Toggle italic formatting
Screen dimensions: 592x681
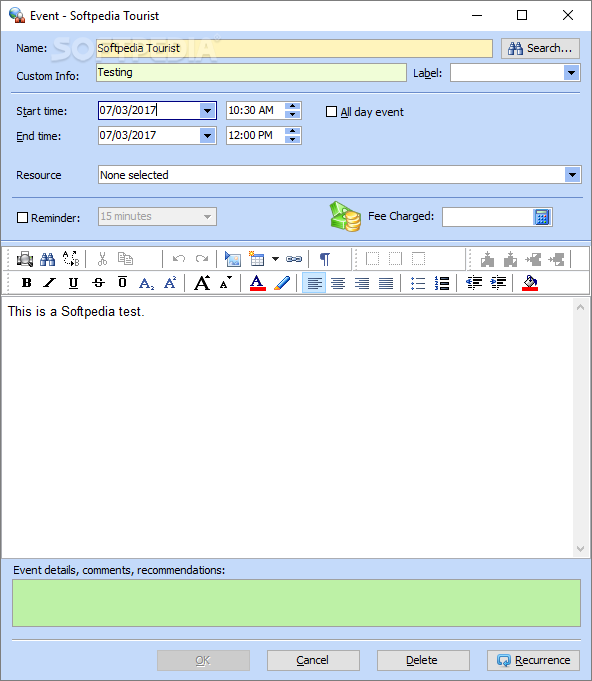50,283
